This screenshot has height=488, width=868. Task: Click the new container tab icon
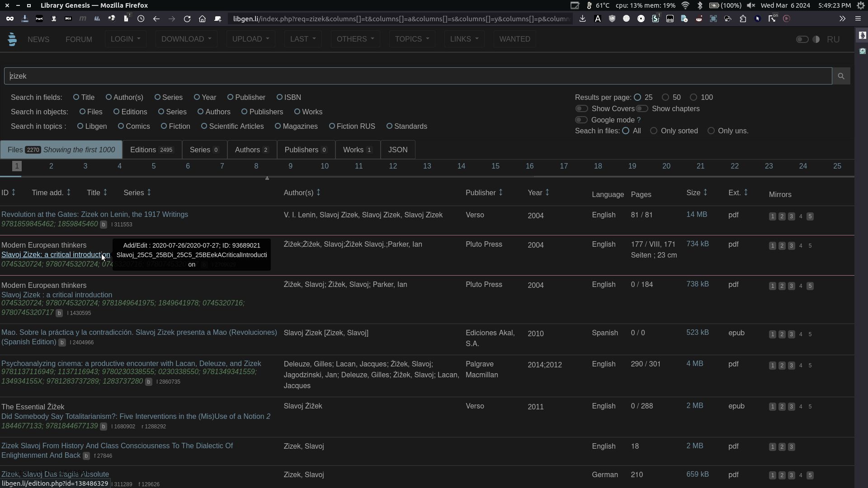click(218, 19)
